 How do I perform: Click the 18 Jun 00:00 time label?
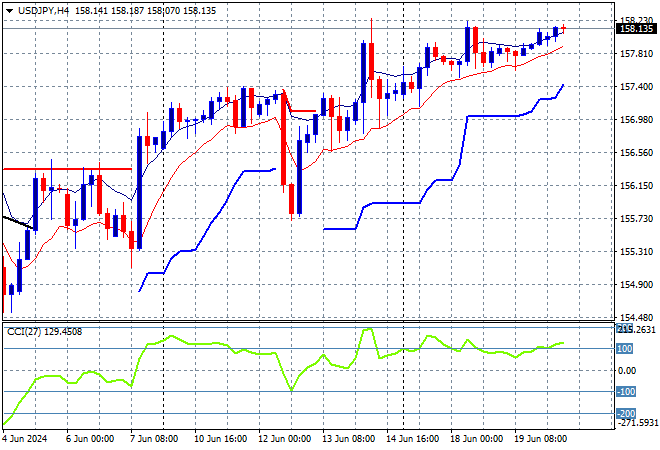pos(476,439)
